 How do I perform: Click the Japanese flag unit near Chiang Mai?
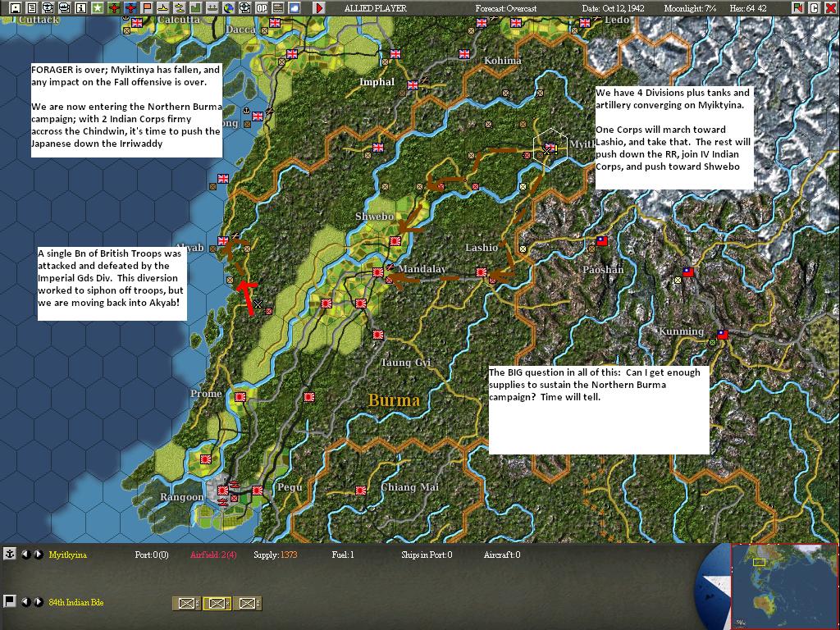click(x=361, y=491)
